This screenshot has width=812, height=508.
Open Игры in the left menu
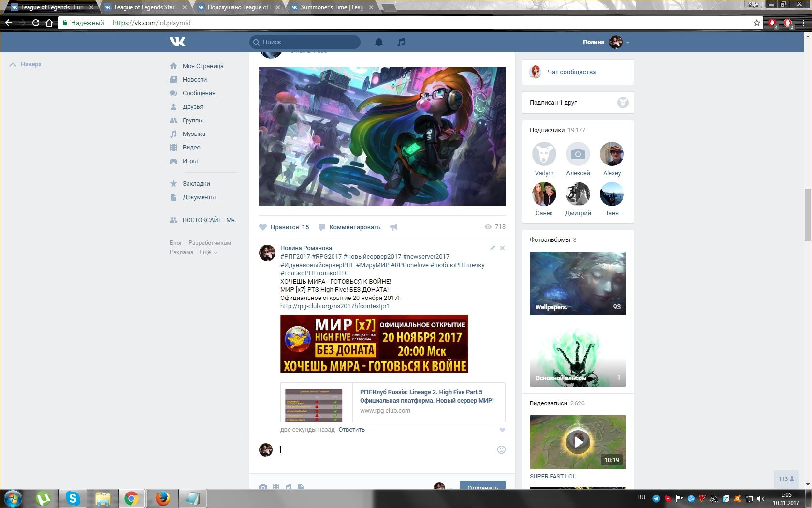[x=190, y=161]
